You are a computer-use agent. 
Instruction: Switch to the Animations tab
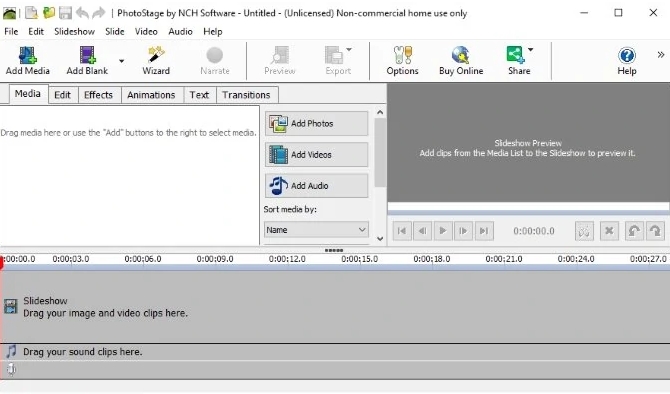point(151,95)
